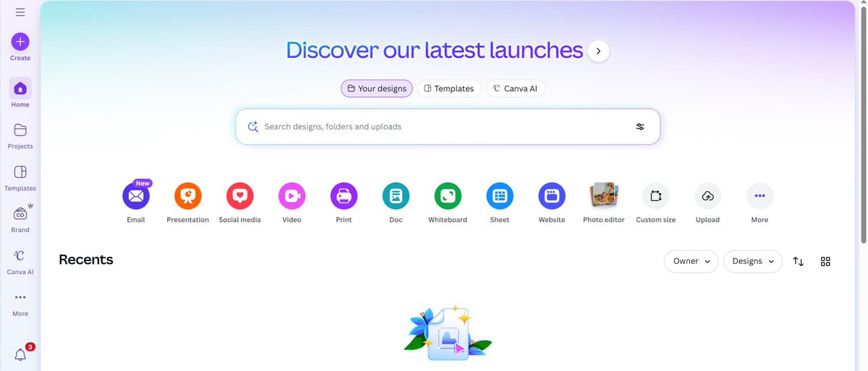
Task: Expand the Owner filter dropdown
Action: [692, 261]
